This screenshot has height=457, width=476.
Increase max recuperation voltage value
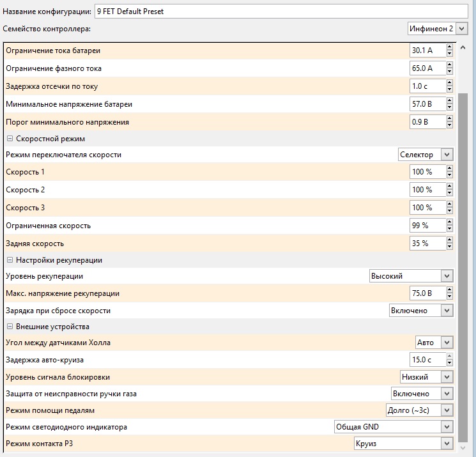(450, 290)
